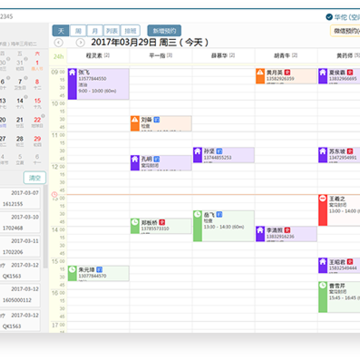Click the clock icon on 朱元璋 appointment
Viewport: 360px width, 360px height.
point(72,270)
